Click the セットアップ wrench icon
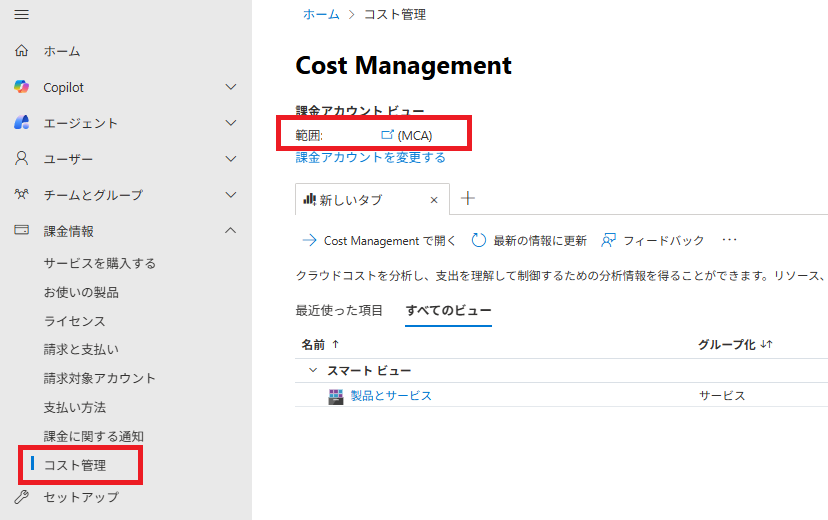The image size is (828, 520). point(21,497)
